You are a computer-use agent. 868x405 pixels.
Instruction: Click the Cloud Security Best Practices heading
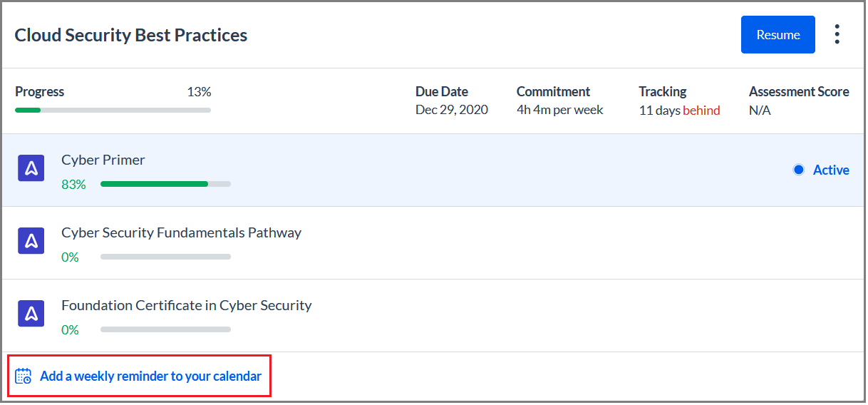point(131,35)
